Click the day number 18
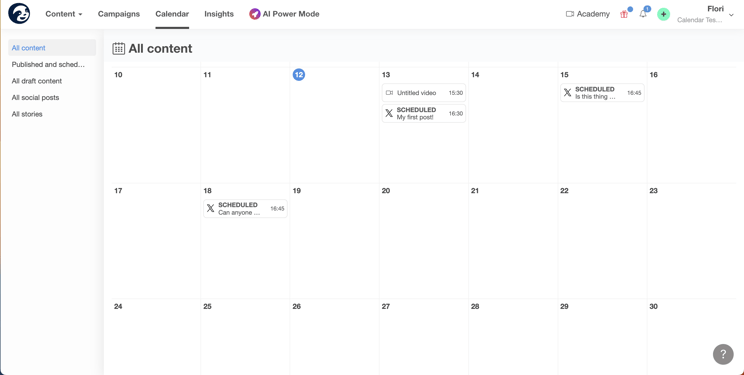This screenshot has width=744, height=375. coord(207,190)
